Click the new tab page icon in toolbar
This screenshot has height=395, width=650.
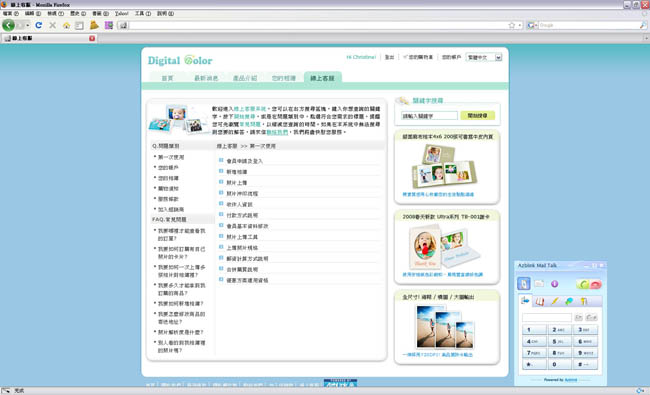click(79, 26)
